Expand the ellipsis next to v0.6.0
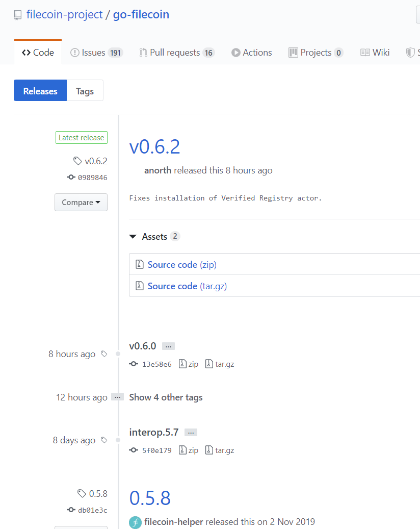 click(168, 346)
